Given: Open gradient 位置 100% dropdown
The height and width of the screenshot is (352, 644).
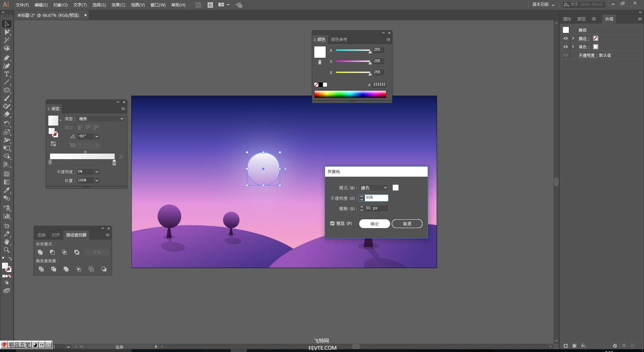Looking at the screenshot, I should (97, 180).
